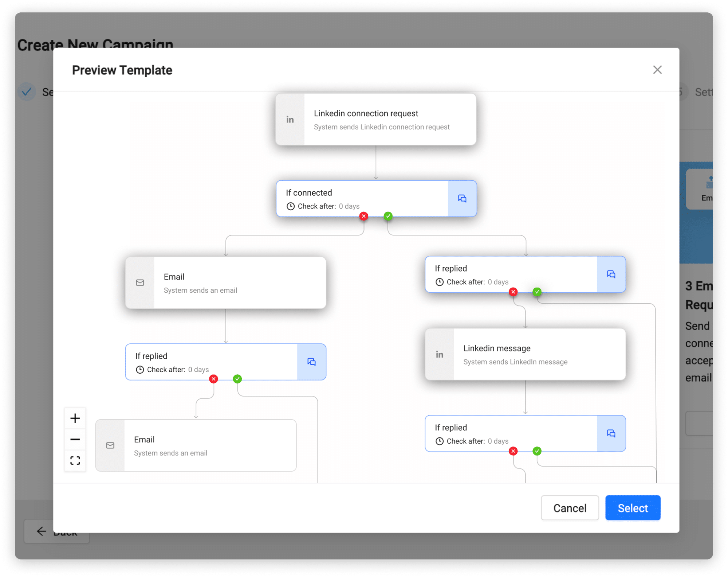Click the envelope icon on the upper Email node
The width and height of the screenshot is (728, 577).
(140, 282)
